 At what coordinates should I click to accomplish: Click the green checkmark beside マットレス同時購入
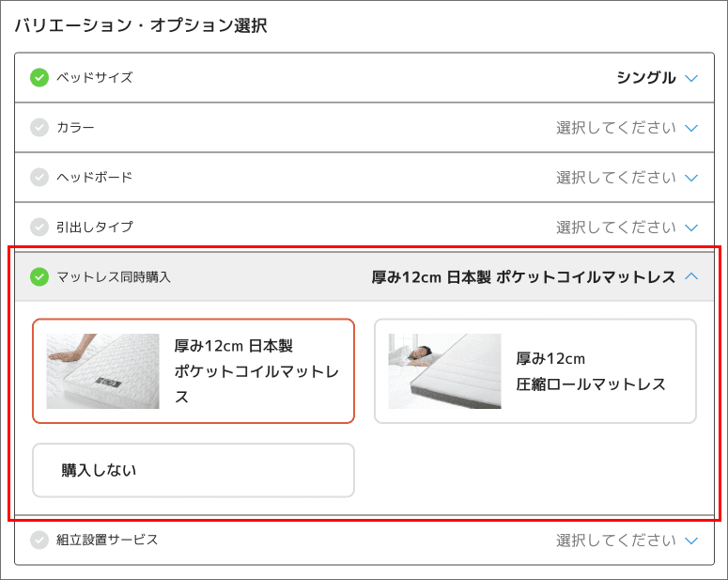click(39, 276)
